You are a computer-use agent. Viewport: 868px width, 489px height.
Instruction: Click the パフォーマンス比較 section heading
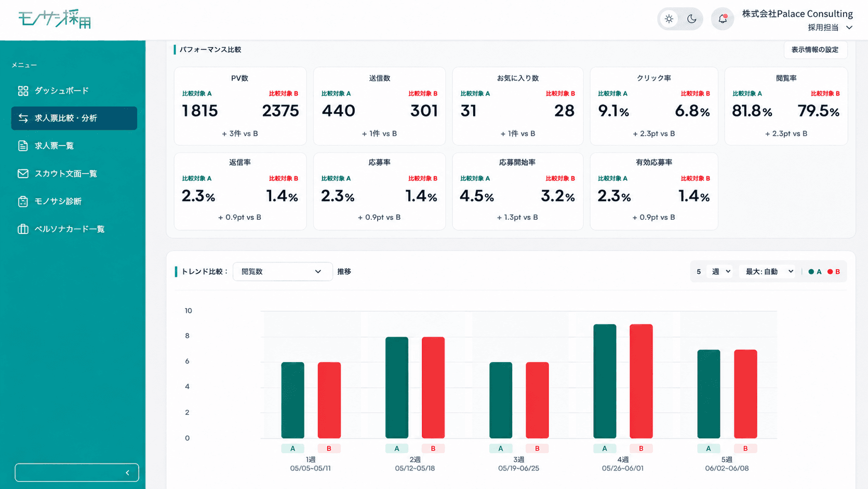pos(210,50)
